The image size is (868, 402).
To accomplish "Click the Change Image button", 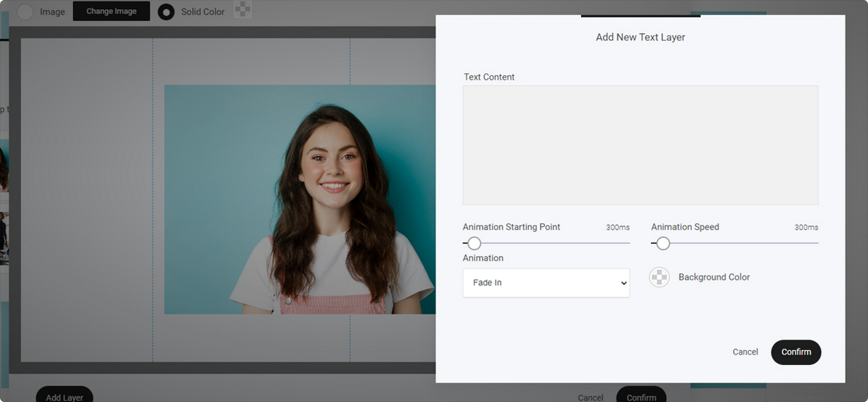I will (112, 11).
